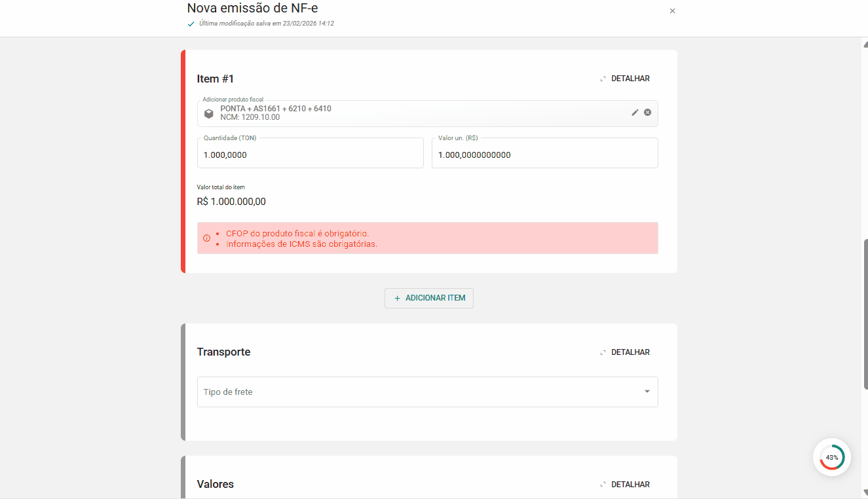Click the R$ 1.000.000,00 item total
Screen dimensions: 868x499
coord(231,202)
